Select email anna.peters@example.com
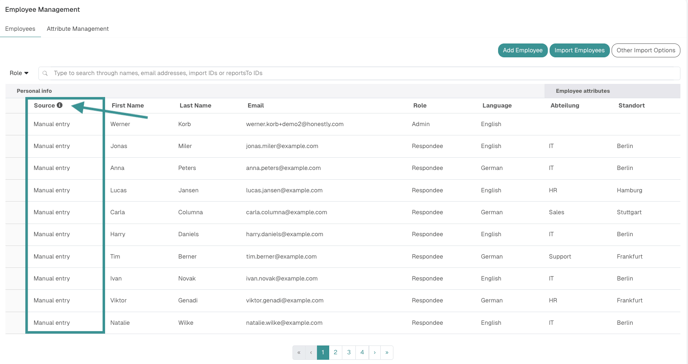The image size is (688, 364). [283, 168]
